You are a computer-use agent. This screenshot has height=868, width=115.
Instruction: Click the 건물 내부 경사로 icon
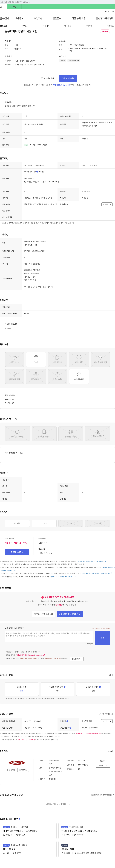click(98, 434)
